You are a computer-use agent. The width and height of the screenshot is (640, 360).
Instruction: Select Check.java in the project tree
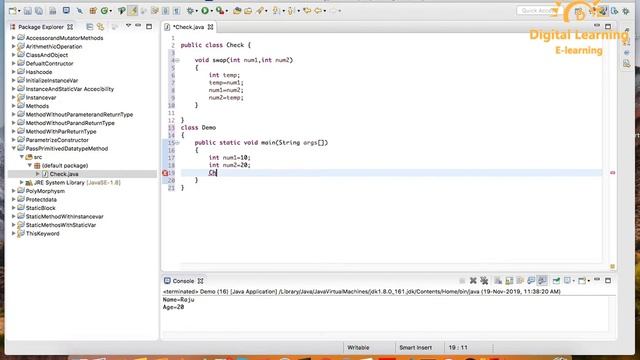tap(64, 174)
